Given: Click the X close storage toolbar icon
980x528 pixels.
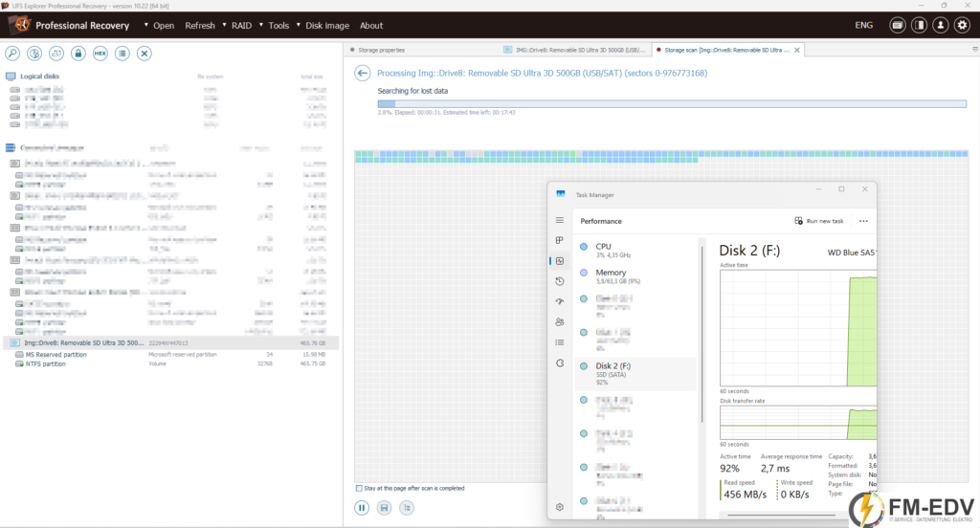Looking at the screenshot, I should pyautogui.click(x=145, y=54).
